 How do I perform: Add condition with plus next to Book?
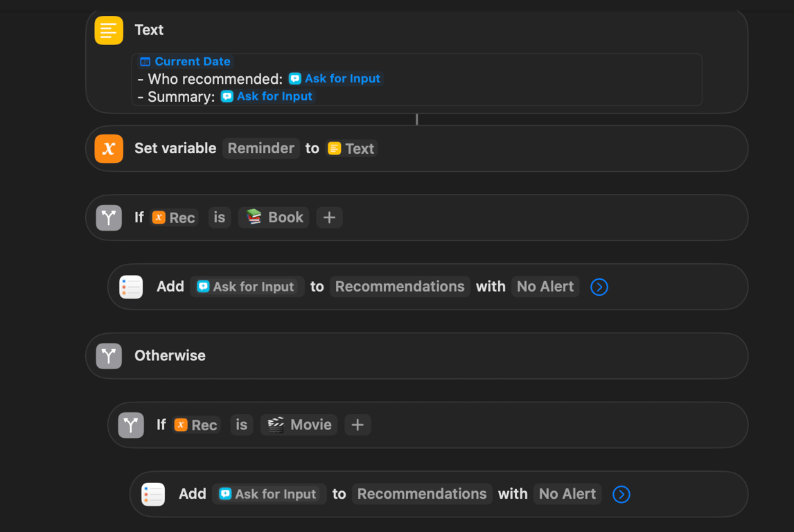pyautogui.click(x=329, y=218)
